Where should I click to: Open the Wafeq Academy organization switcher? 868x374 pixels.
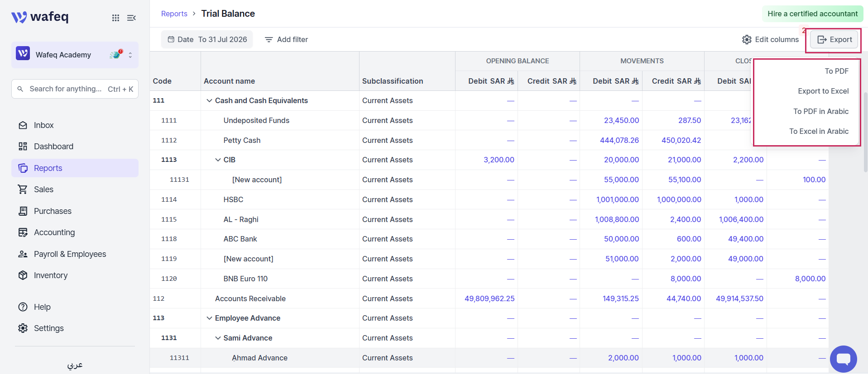click(x=75, y=55)
